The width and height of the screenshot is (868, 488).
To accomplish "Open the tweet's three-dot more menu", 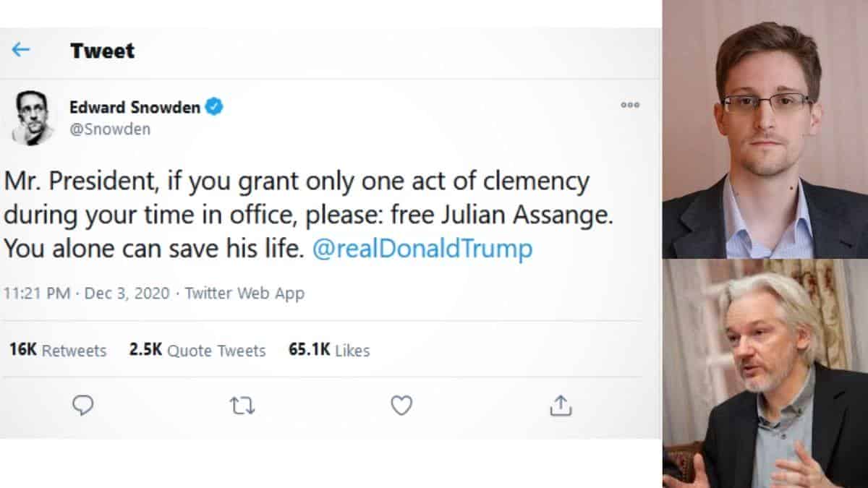I will click(x=630, y=105).
